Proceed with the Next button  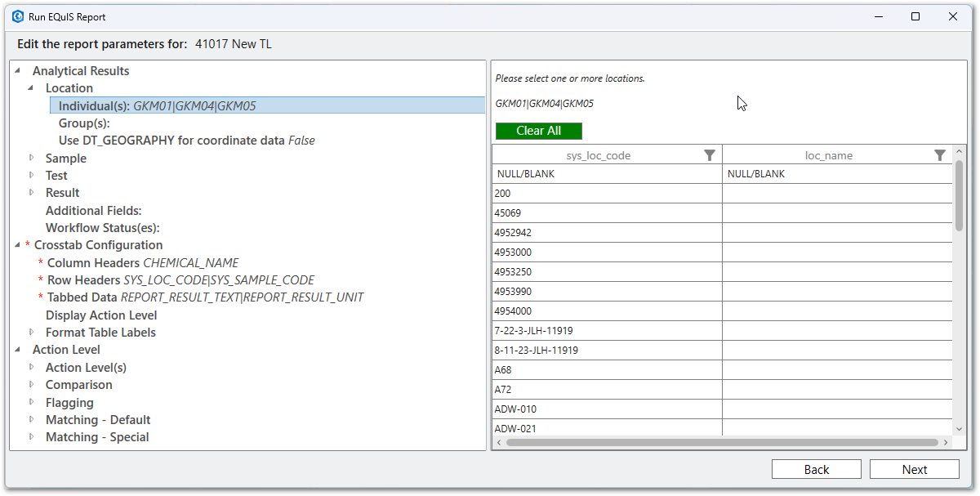(915, 469)
